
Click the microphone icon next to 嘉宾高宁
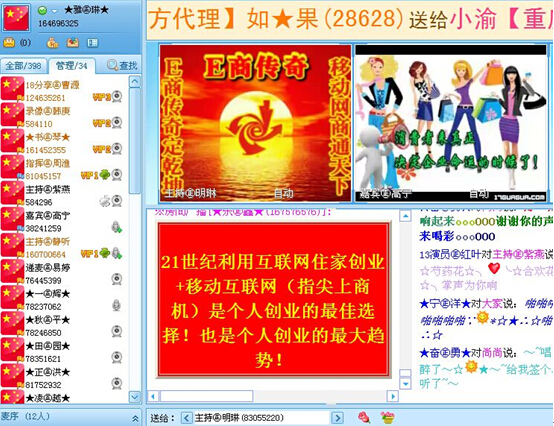pos(117,227)
